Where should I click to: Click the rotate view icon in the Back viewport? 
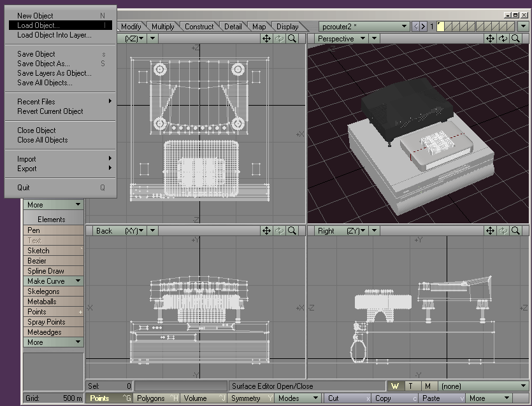tap(278, 230)
